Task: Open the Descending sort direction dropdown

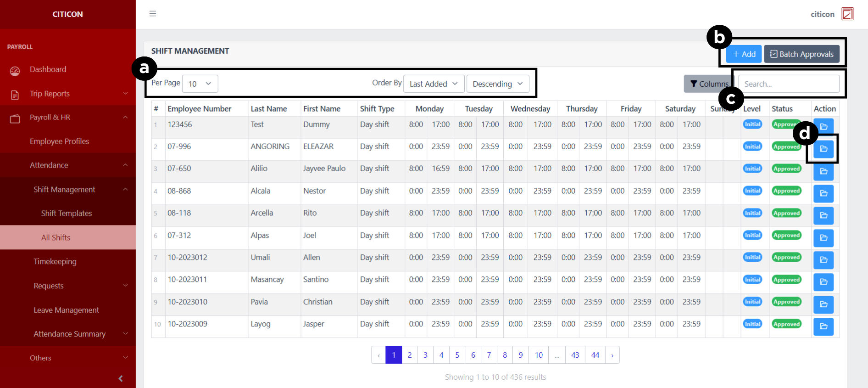Action: point(497,84)
